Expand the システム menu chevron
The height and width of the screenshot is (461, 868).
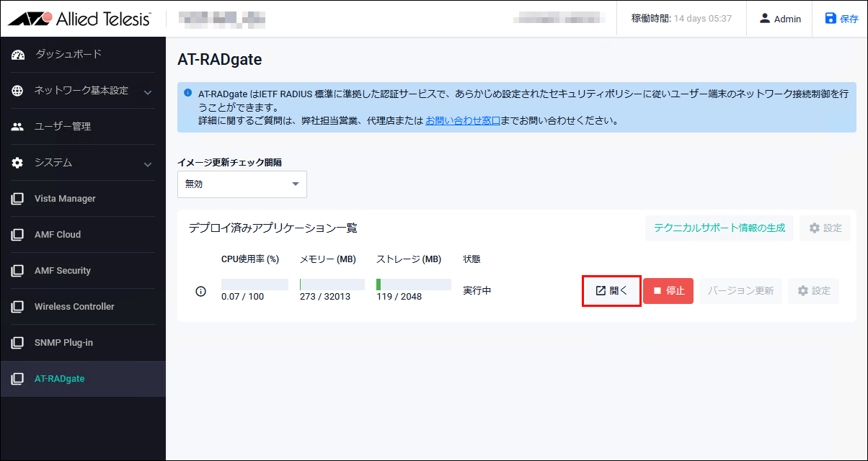148,164
